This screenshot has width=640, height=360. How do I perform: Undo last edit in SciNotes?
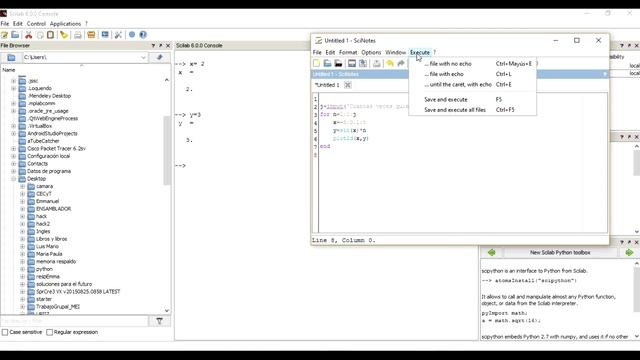(x=390, y=63)
